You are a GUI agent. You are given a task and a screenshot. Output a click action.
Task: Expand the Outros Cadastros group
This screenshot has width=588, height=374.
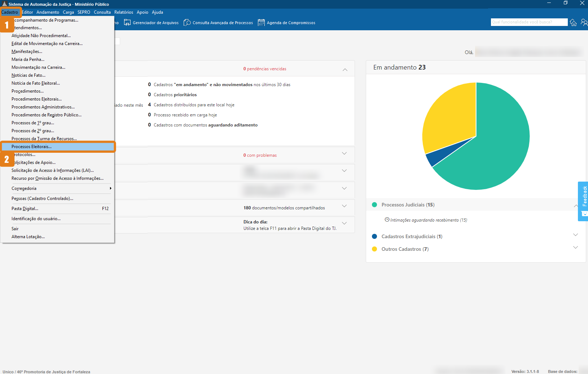point(575,248)
